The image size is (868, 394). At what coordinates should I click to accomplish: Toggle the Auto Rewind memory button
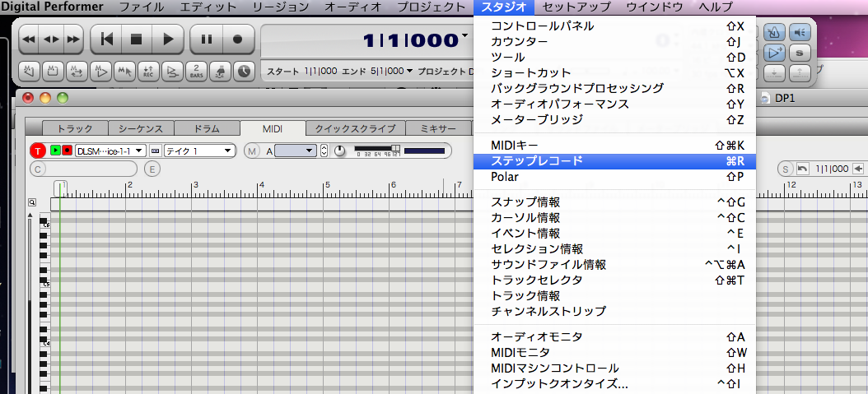tap(30, 71)
